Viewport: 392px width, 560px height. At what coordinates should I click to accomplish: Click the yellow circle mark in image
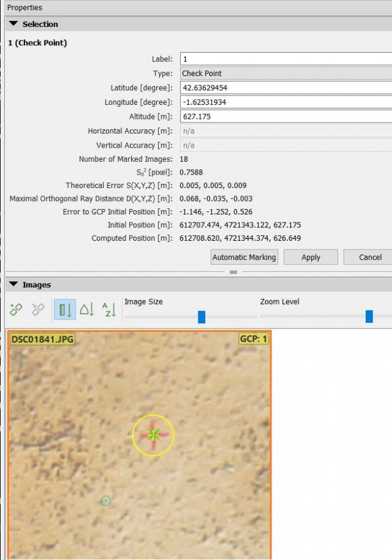[x=153, y=435]
